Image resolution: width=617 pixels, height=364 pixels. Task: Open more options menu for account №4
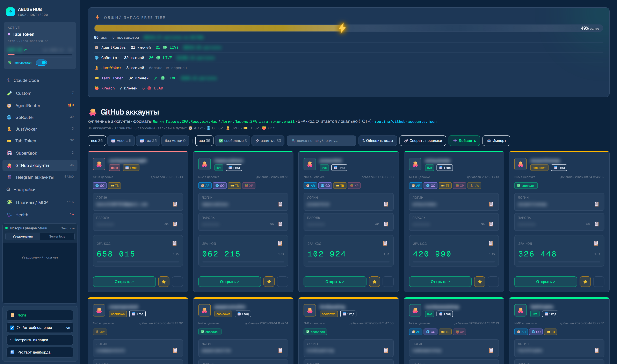pos(493,282)
